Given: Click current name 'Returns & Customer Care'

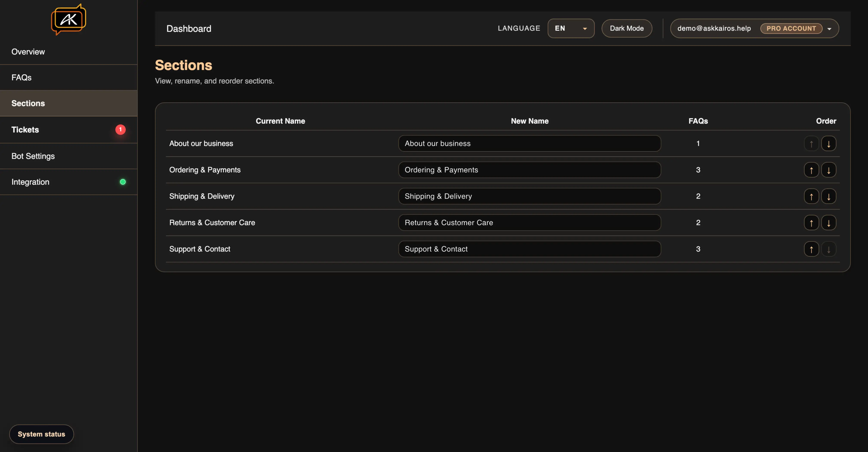Looking at the screenshot, I should pos(212,223).
